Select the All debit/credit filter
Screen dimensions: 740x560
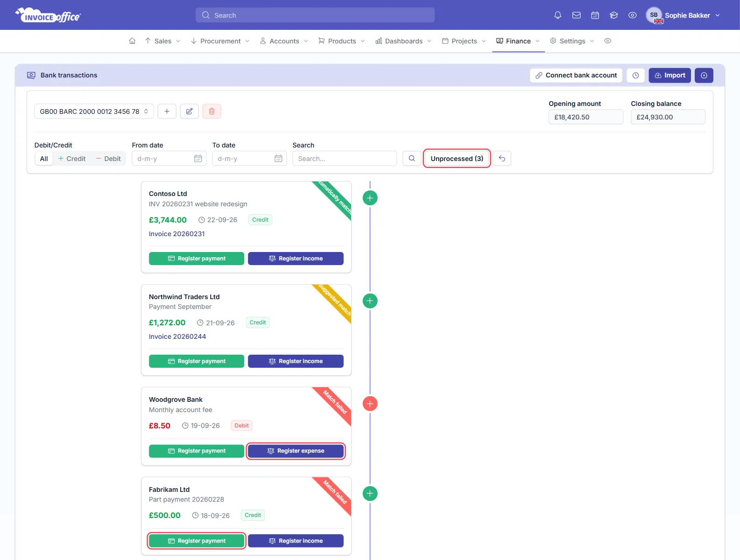(x=44, y=159)
